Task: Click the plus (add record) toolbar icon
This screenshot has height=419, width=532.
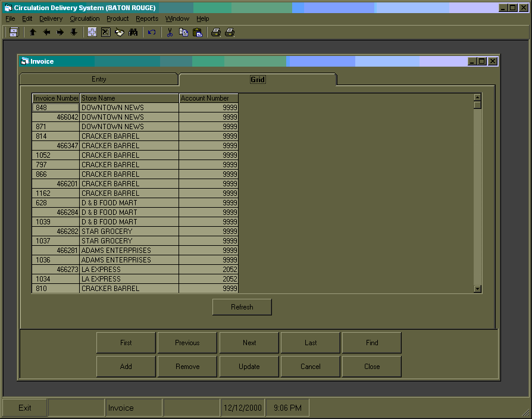Action: 92,32
